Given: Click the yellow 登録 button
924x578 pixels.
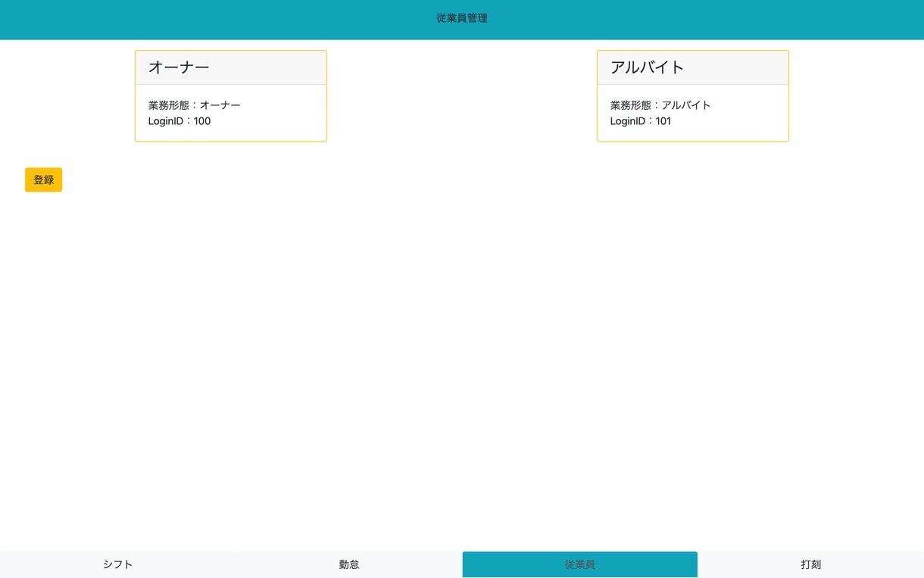Looking at the screenshot, I should (43, 180).
